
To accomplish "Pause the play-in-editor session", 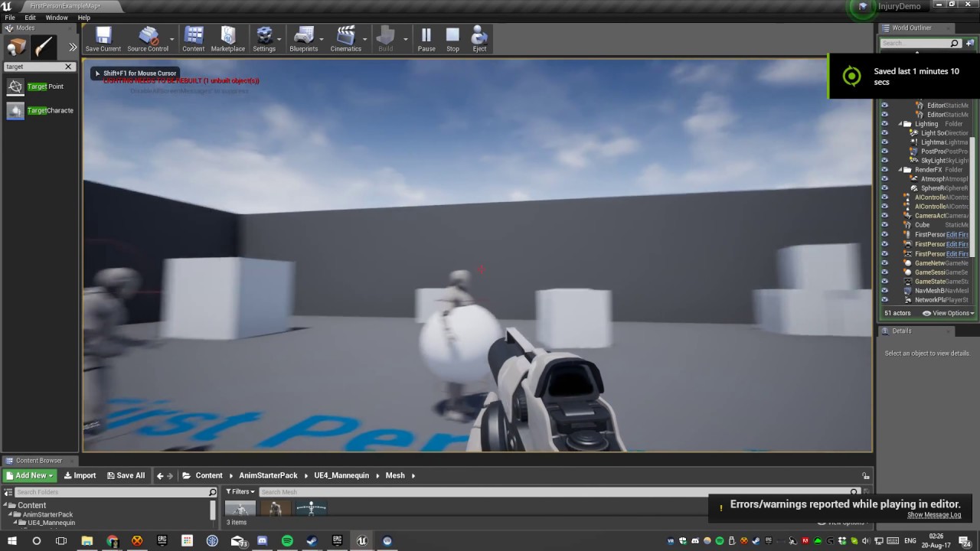I will (x=426, y=39).
